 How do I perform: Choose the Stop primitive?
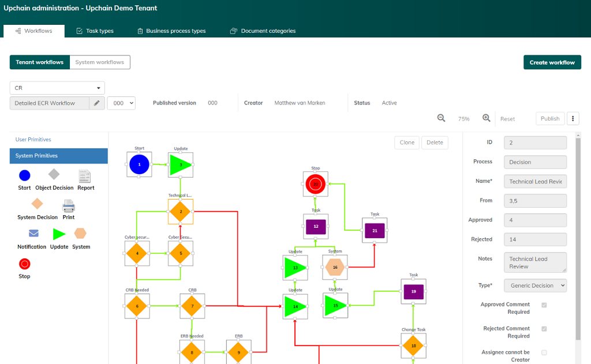(x=24, y=264)
